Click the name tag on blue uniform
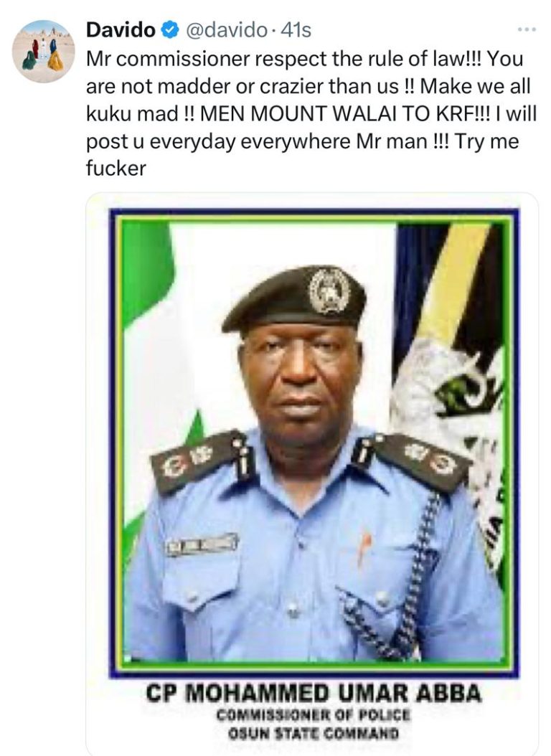The height and width of the screenshot is (756, 551). [202, 545]
